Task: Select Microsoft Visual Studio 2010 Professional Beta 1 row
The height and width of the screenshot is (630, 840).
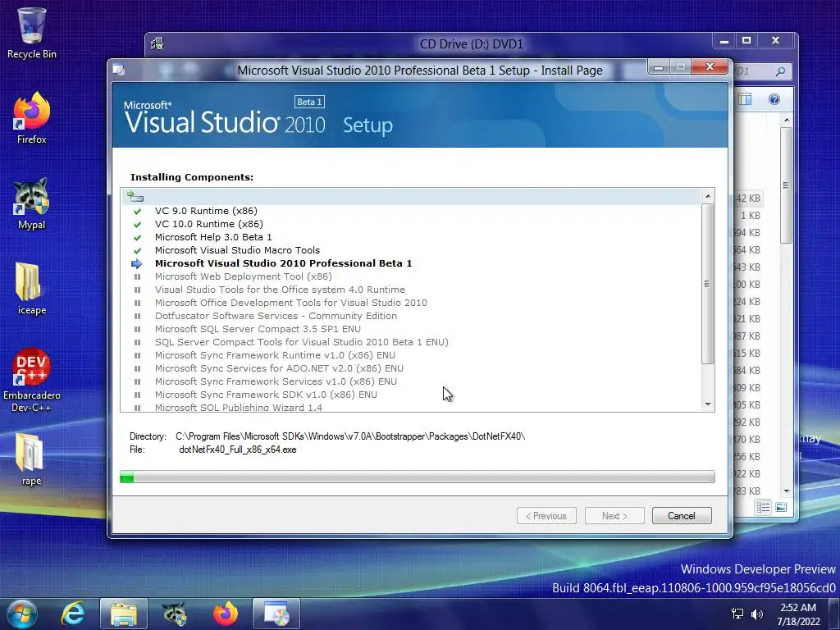Action: (x=411, y=263)
